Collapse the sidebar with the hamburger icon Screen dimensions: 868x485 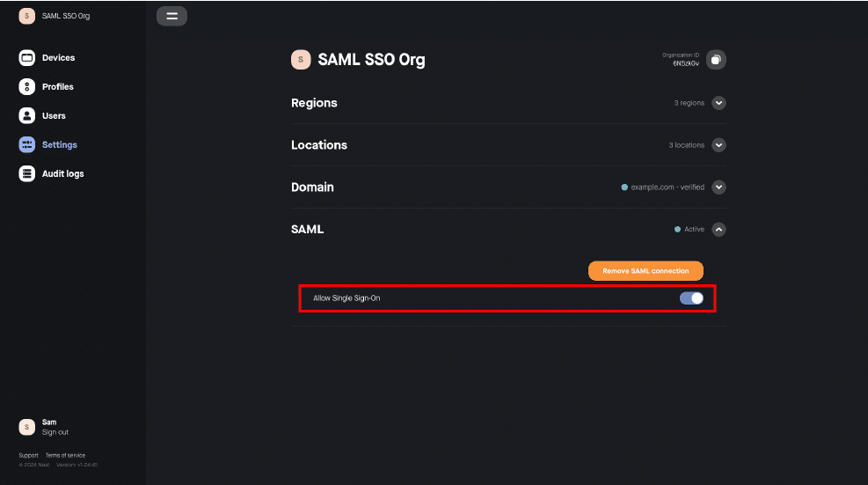171,16
